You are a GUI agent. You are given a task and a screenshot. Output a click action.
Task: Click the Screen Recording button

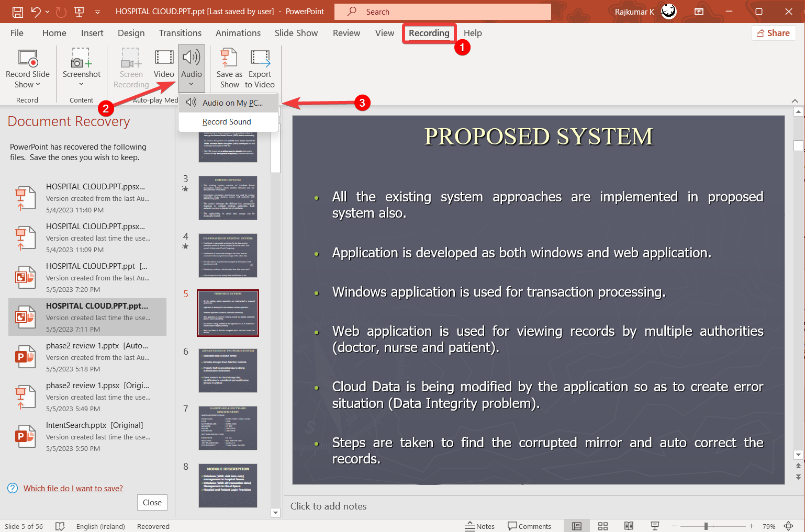click(131, 69)
